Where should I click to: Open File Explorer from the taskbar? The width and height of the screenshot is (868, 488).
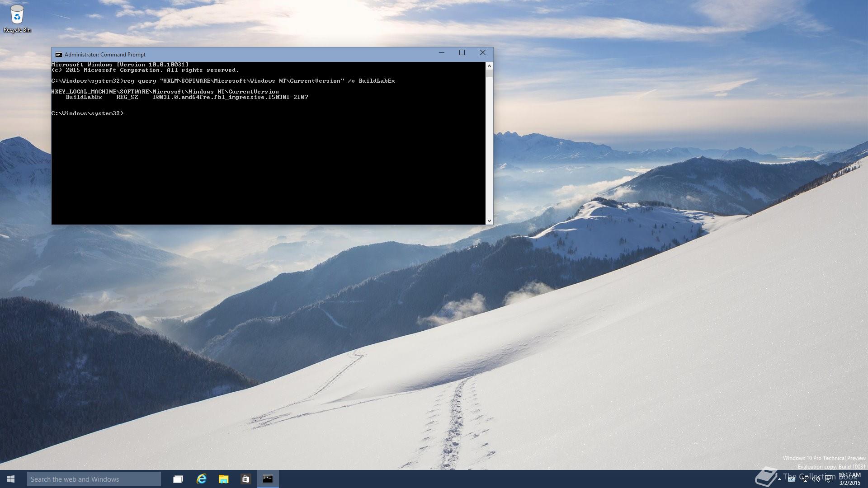tap(223, 479)
